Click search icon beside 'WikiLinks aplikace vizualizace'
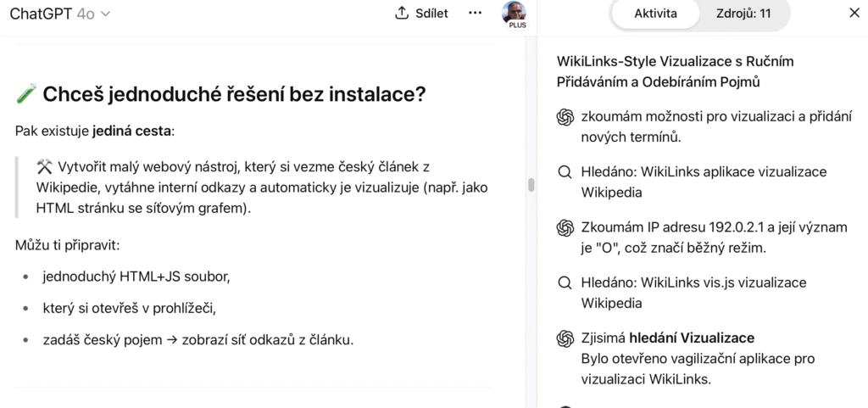 click(x=565, y=172)
